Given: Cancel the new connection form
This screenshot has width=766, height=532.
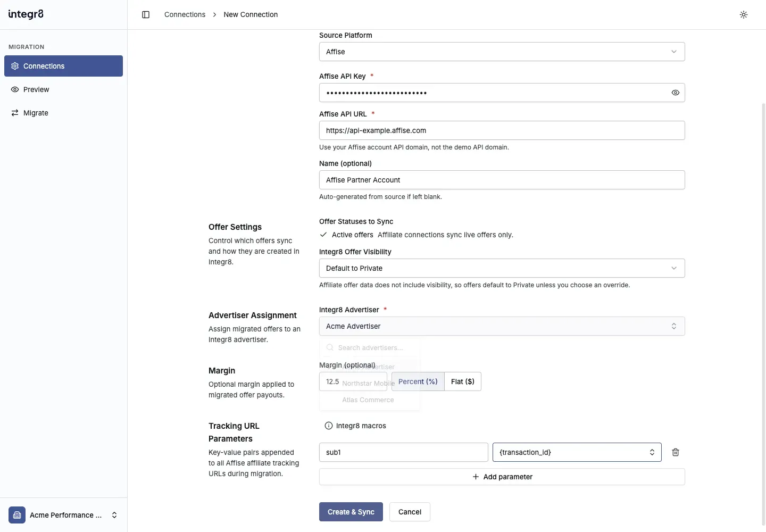Looking at the screenshot, I should coord(410,512).
